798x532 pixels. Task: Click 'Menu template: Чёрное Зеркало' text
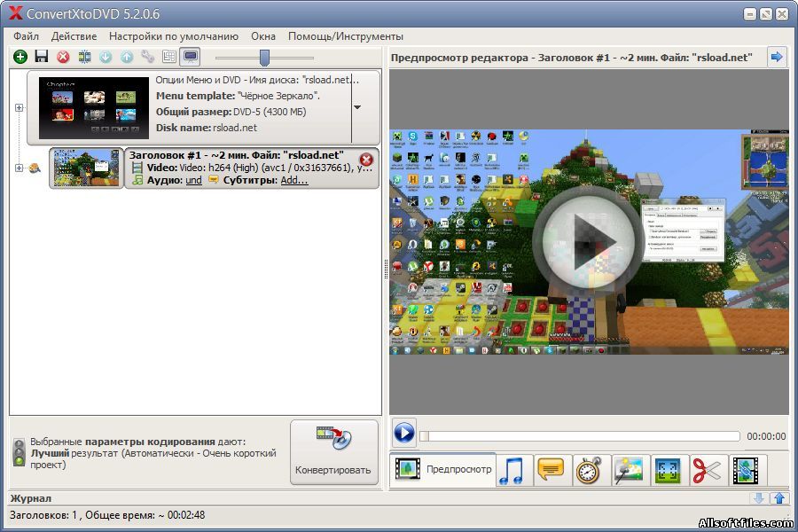click(238, 96)
